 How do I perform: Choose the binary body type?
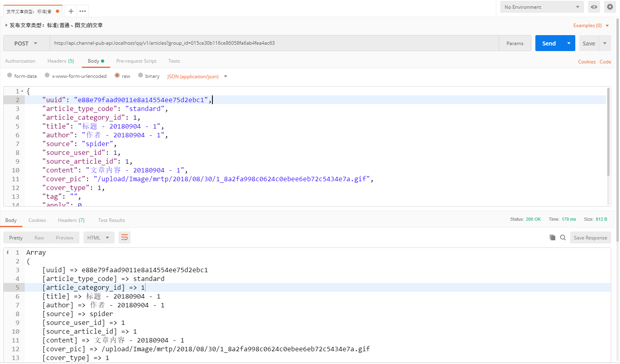tap(141, 75)
